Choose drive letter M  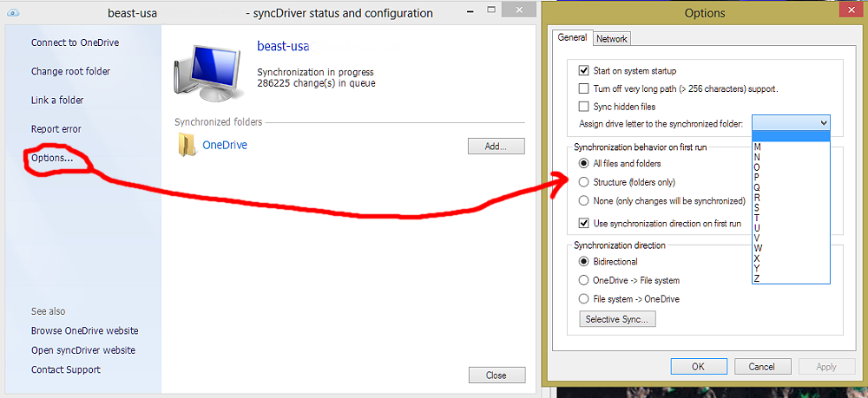click(x=791, y=147)
